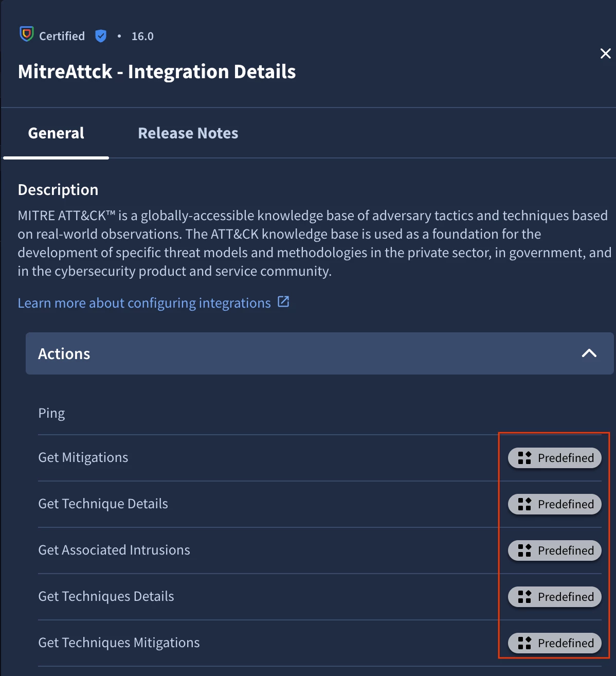The width and height of the screenshot is (616, 676).
Task: Close the Integration Details panel
Action: 605,54
